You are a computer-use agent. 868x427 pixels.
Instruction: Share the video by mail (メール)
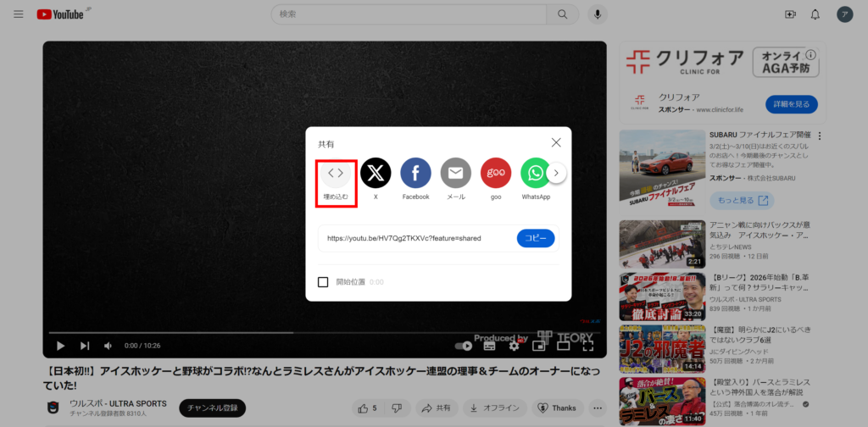[456, 174]
